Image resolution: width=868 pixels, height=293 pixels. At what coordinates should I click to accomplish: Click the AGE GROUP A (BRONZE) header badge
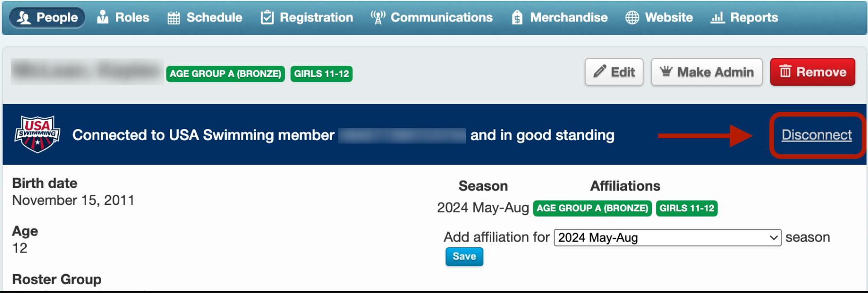pos(225,74)
